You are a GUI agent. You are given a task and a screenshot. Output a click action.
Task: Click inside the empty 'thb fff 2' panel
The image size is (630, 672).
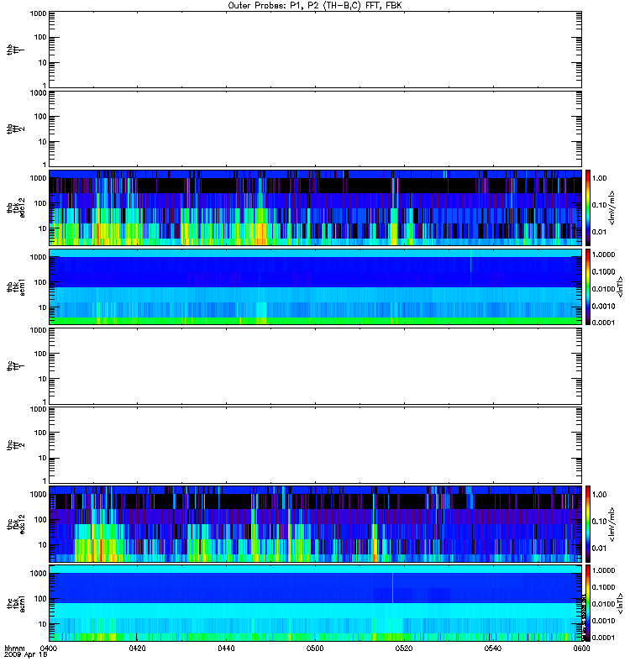click(316, 129)
